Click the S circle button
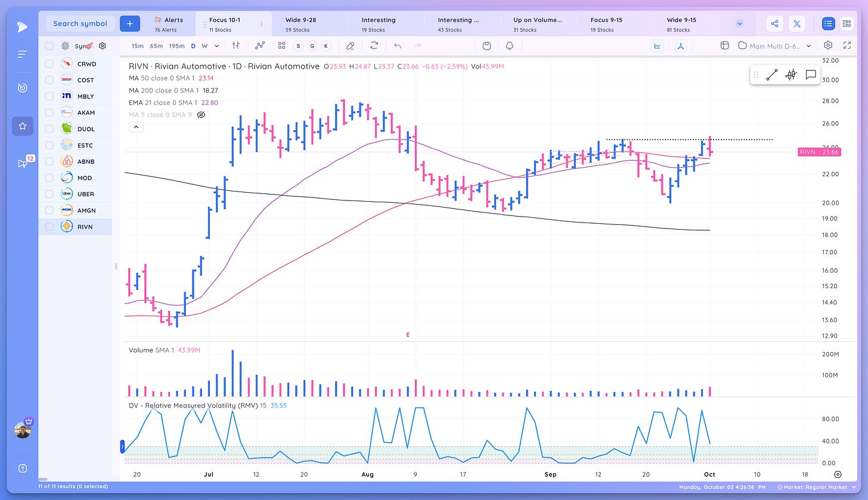Viewport: 868px width, 500px height. (x=297, y=45)
